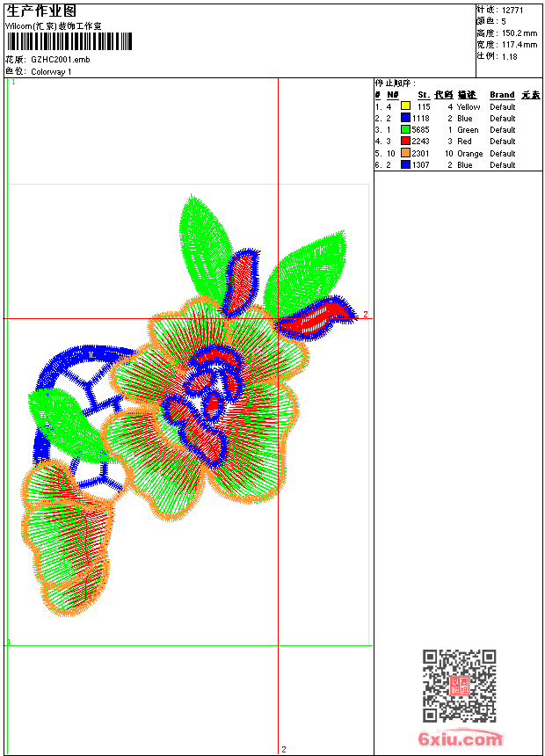Click the blue swatch beside stitch count 1307
Screen dimensions: 545x756
pyautogui.click(x=405, y=164)
